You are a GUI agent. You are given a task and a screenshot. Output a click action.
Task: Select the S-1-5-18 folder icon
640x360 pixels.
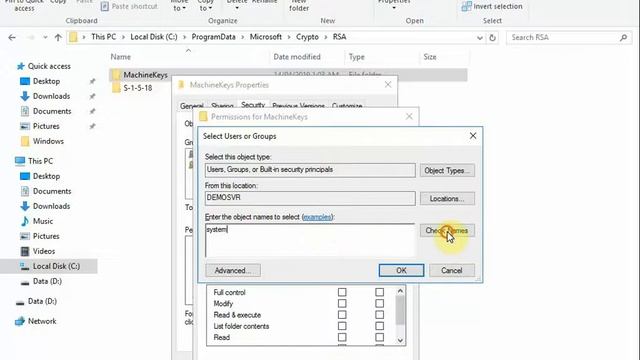[116, 88]
